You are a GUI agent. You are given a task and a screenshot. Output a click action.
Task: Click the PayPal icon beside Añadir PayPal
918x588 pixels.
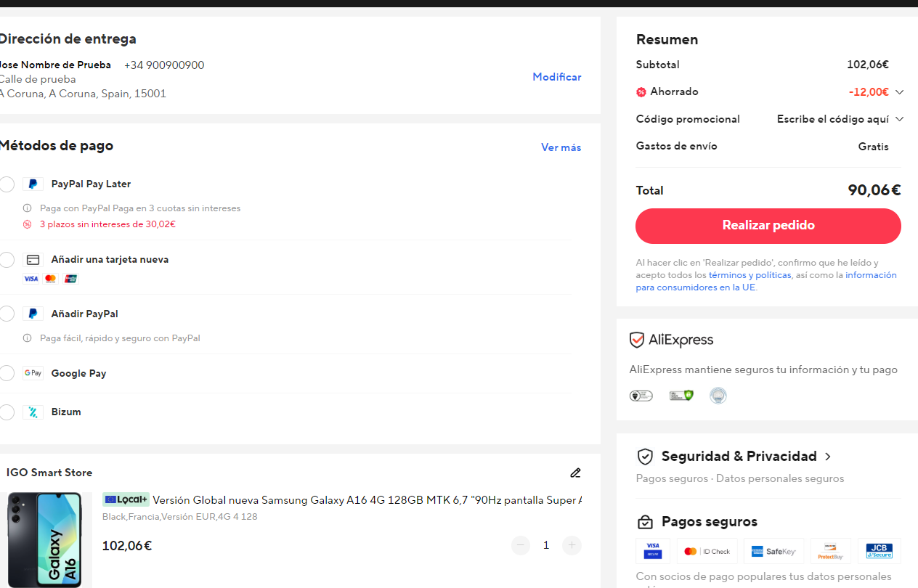(33, 314)
